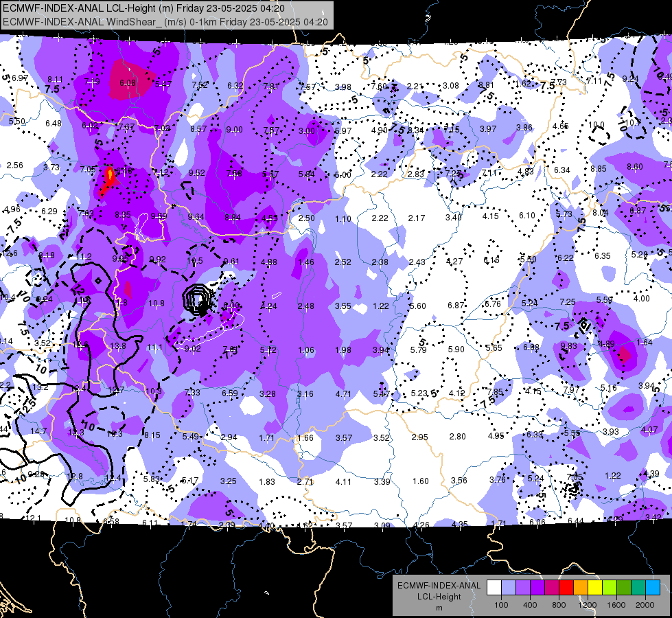
Task: Click the grid value 9.52
Action: (197, 173)
